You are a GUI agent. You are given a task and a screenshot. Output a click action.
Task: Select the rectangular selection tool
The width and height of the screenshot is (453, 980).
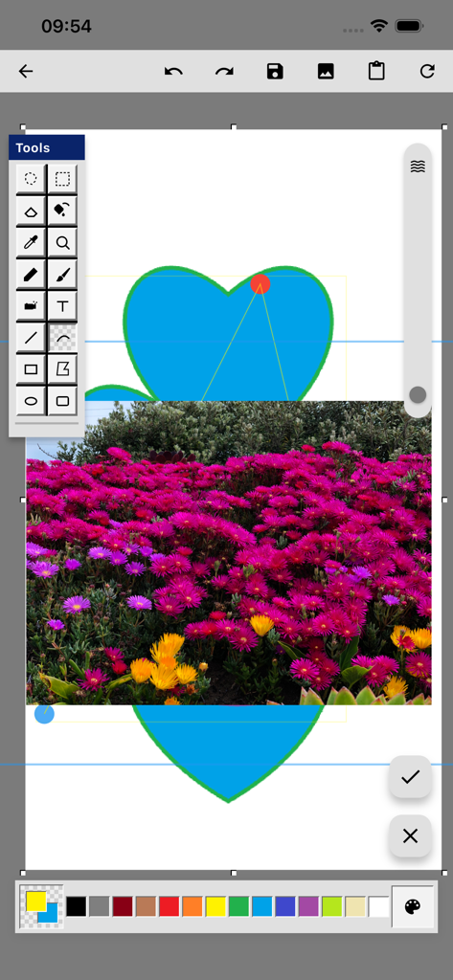tap(62, 179)
